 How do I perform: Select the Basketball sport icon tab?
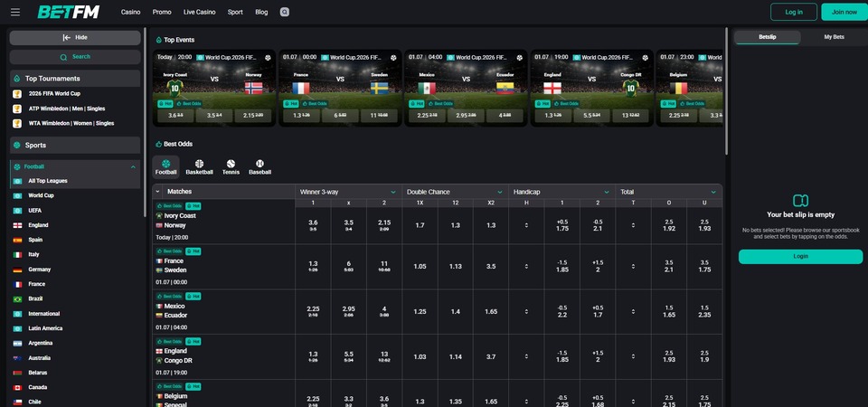click(x=199, y=167)
